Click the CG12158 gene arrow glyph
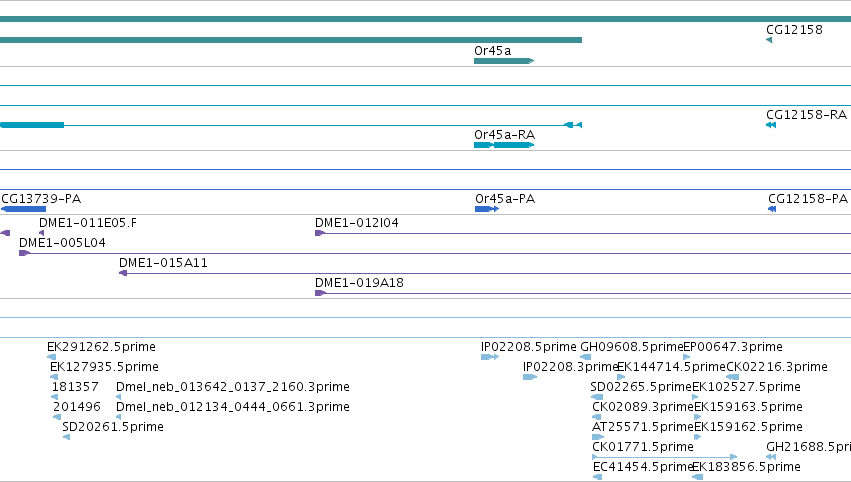The width and height of the screenshot is (851, 482). coord(769,40)
